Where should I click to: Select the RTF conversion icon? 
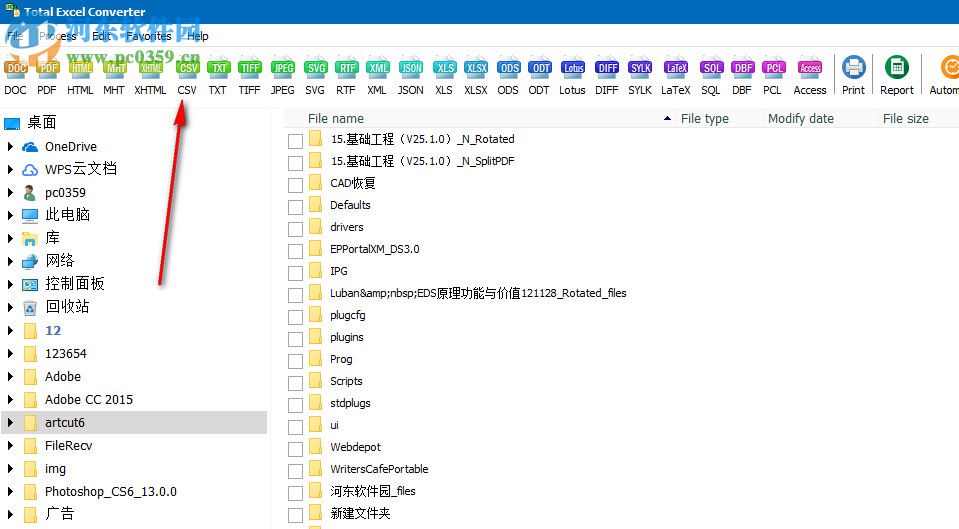click(x=346, y=68)
